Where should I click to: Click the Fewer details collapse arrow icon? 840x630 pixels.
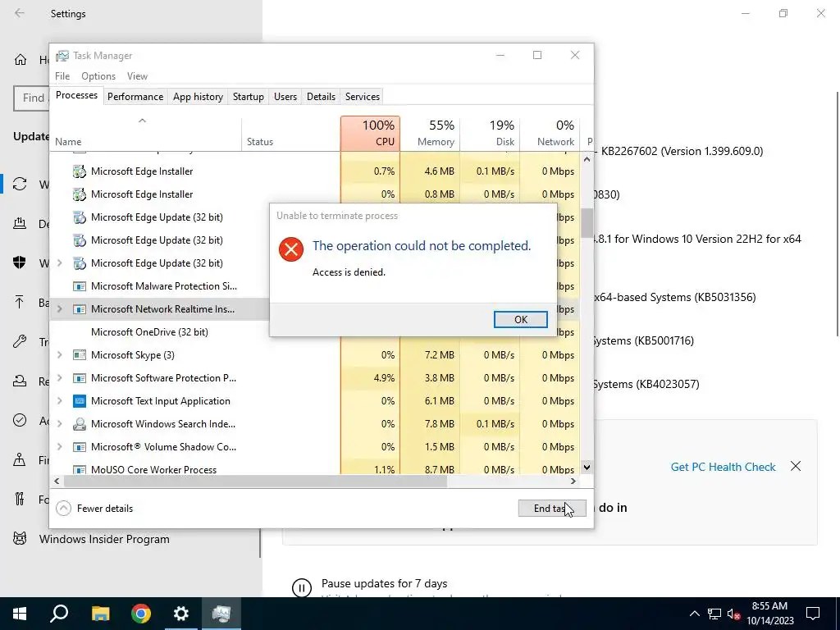pos(63,508)
